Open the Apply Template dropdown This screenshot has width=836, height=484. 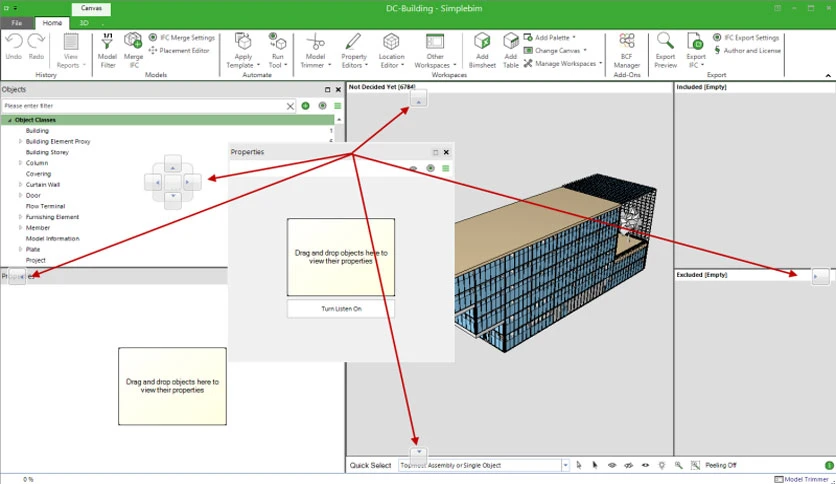tap(243, 51)
